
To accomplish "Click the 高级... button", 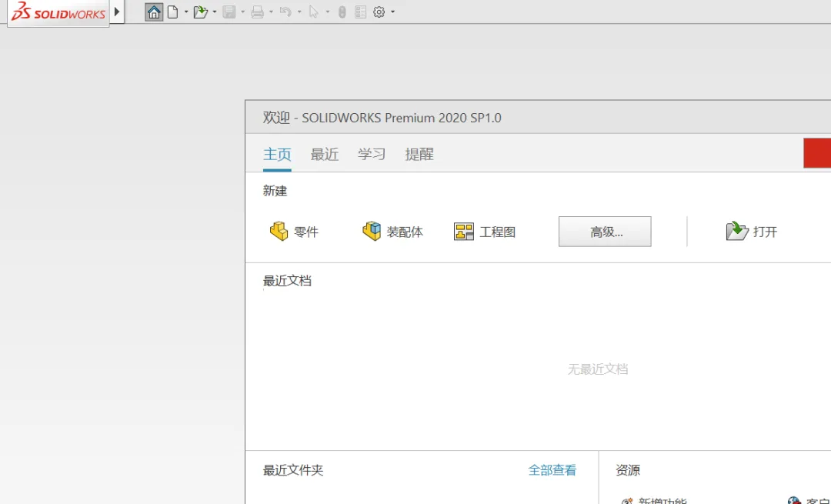I will click(605, 232).
